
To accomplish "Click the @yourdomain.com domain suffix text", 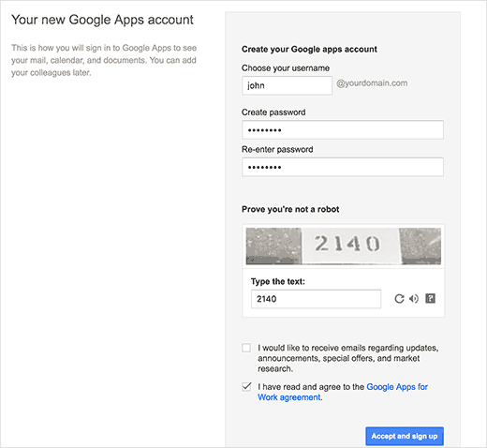I will click(x=372, y=83).
